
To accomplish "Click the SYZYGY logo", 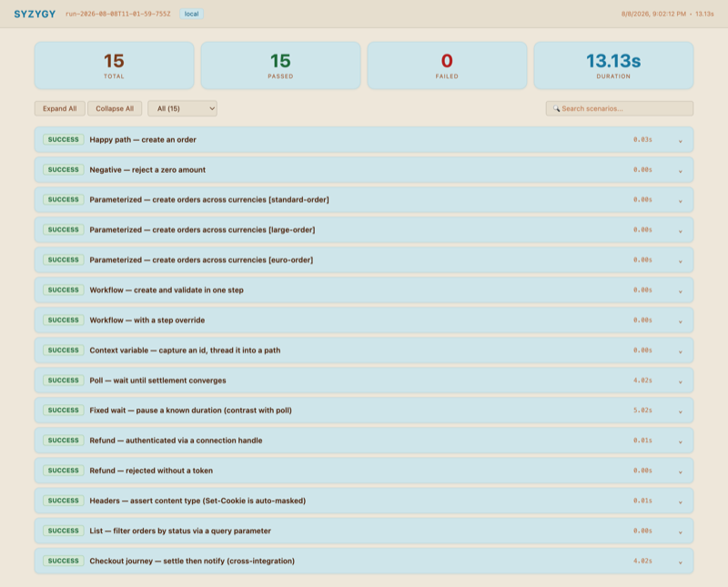I will pyautogui.click(x=35, y=14).
